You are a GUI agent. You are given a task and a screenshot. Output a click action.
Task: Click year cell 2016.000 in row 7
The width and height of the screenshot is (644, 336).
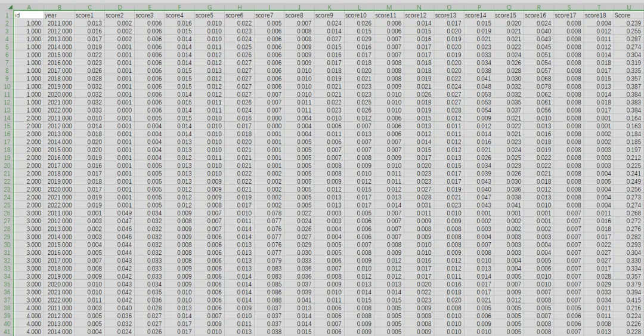[58, 63]
